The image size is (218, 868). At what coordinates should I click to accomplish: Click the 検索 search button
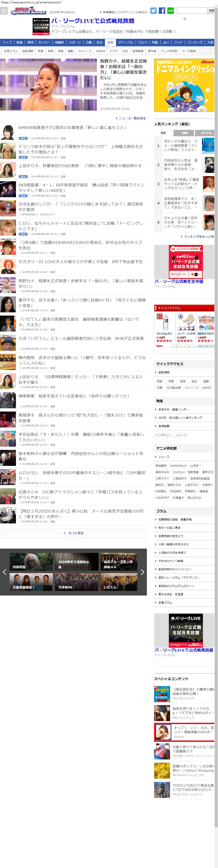(211, 11)
